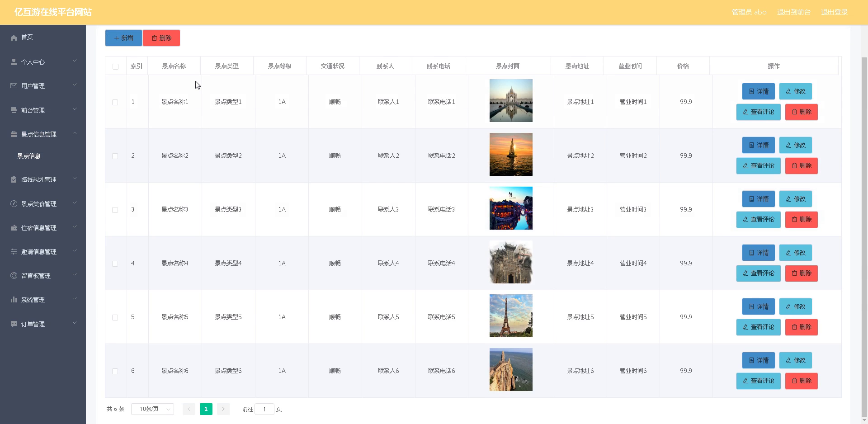This screenshot has width=868, height=424.
Task: Click the icon beside 前台管理
Action: [14, 110]
